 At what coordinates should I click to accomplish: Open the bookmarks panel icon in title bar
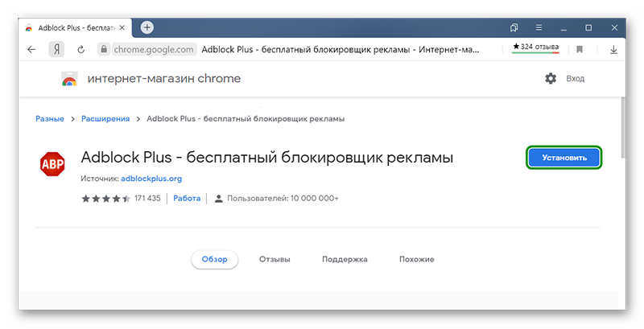pos(514,27)
